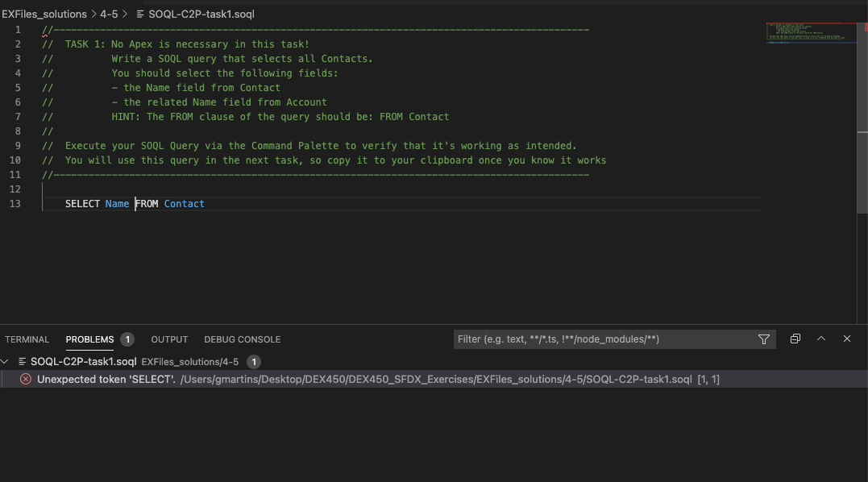Open the 4-5 folder breadcrumb dropdown
868x482 pixels.
[x=109, y=15]
